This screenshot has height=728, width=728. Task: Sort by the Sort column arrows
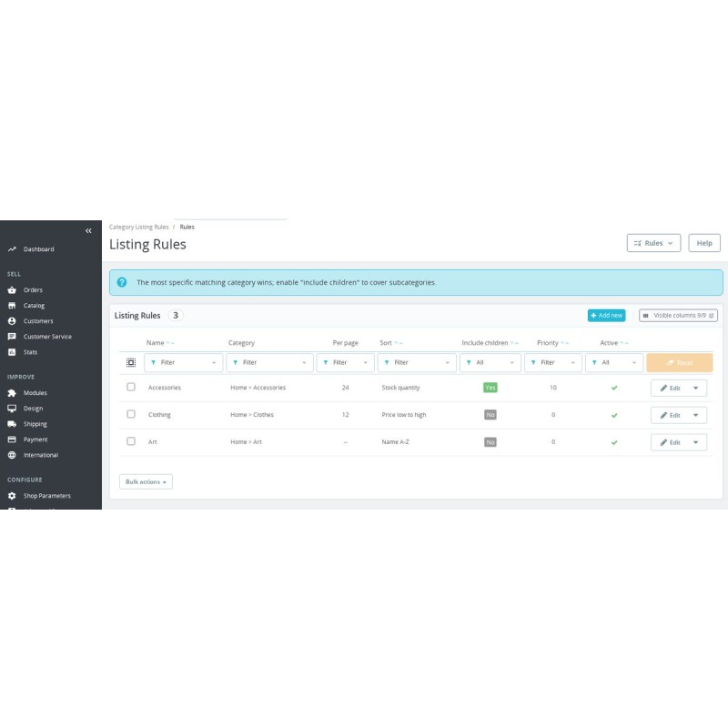pos(399,343)
